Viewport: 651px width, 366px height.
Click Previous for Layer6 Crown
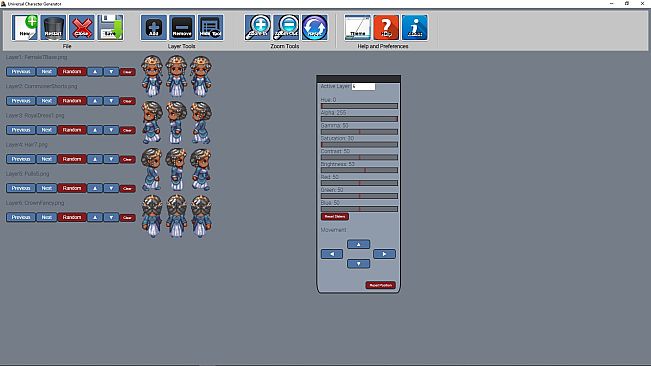pyautogui.click(x=21, y=217)
